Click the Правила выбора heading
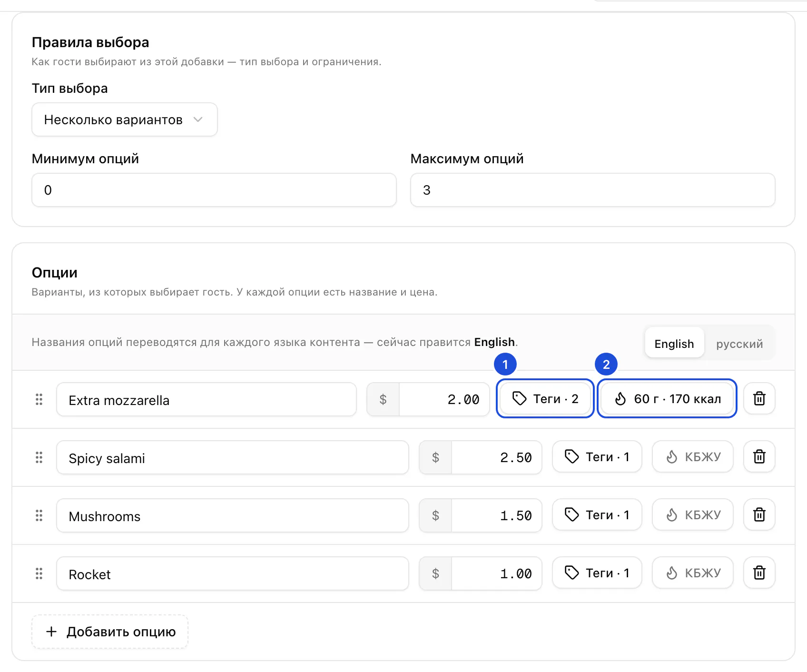 tap(90, 42)
